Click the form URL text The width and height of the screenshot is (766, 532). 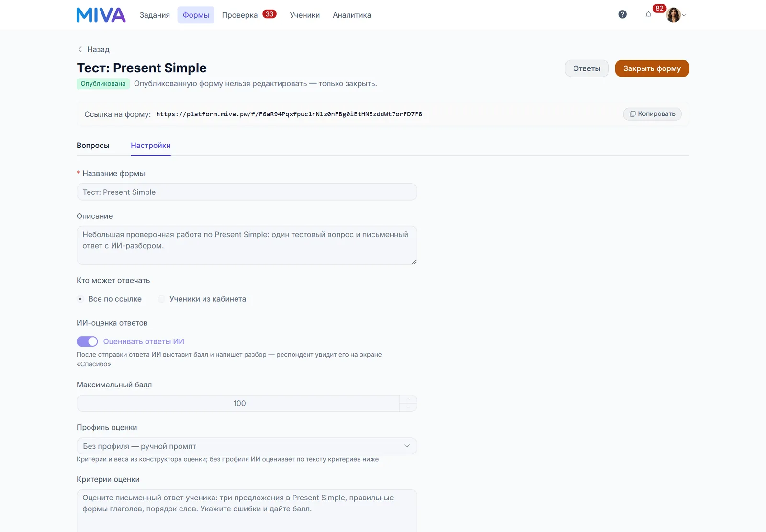pyautogui.click(x=289, y=114)
